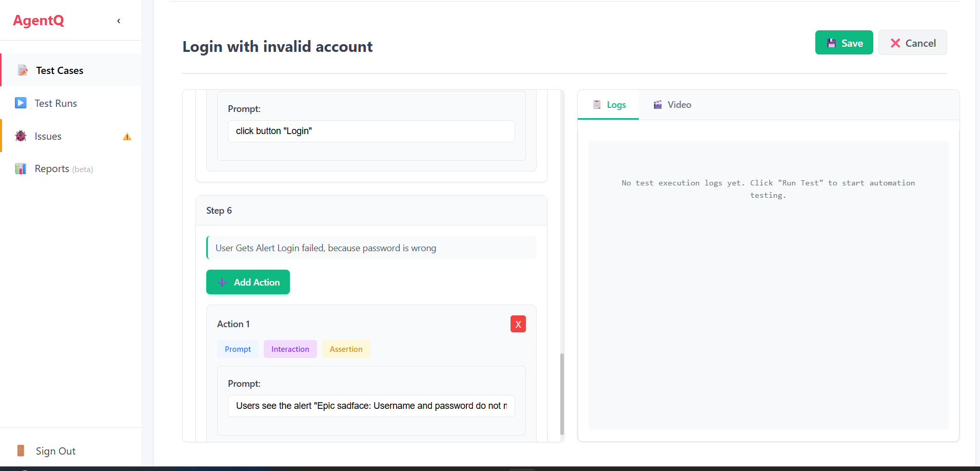Cancel editing the test case

[x=912, y=43]
